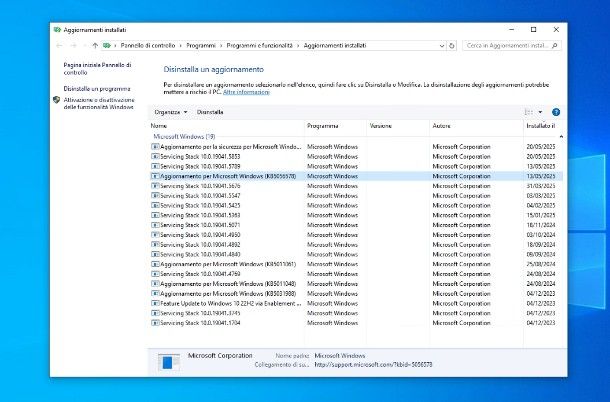Viewport: 610px width, 402px height.
Task: Click icon of Servicing Stack 10.0.19041.5071
Action: 155,225
